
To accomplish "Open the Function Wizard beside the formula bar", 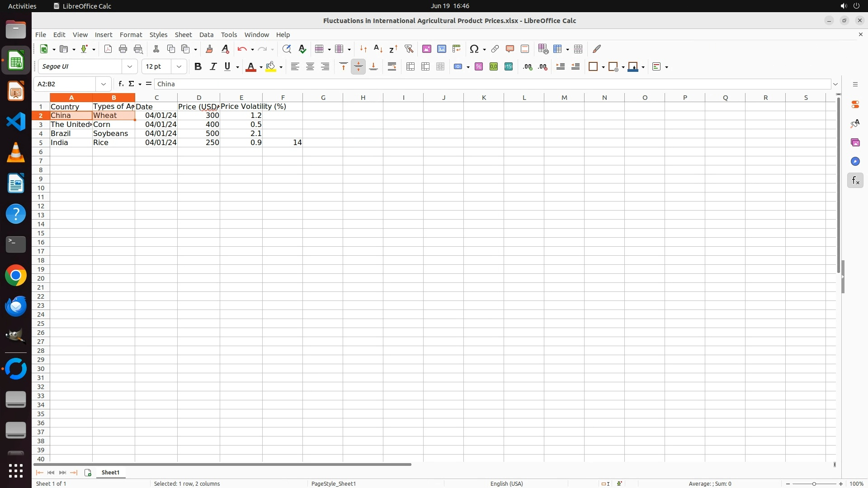I will click(x=121, y=84).
